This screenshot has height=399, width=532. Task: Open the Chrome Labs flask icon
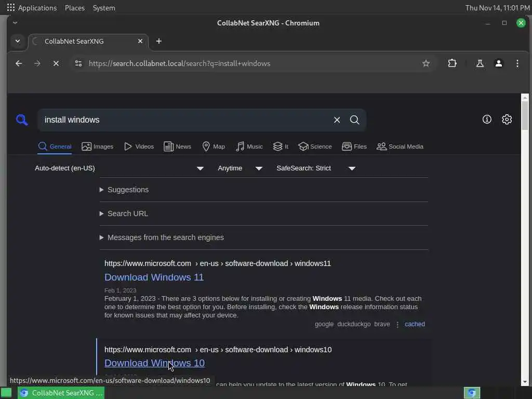(x=480, y=63)
